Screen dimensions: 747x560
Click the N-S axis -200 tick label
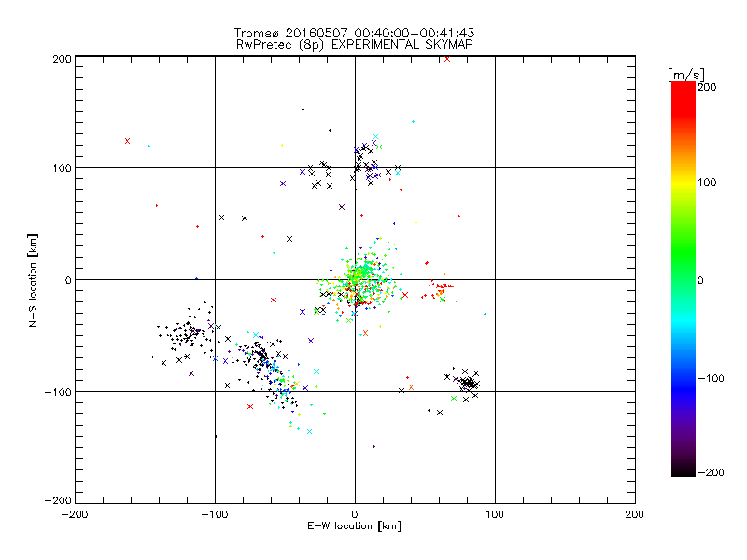tap(58, 500)
